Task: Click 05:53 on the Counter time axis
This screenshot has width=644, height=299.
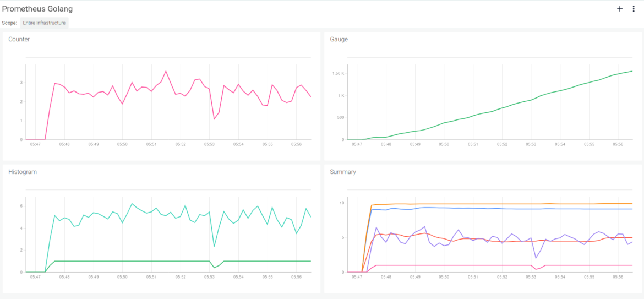Action: point(210,145)
